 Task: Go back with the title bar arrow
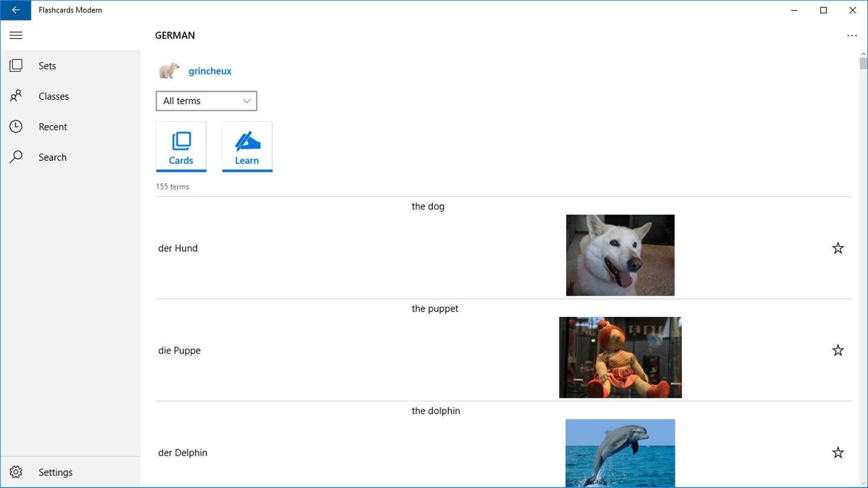click(16, 10)
